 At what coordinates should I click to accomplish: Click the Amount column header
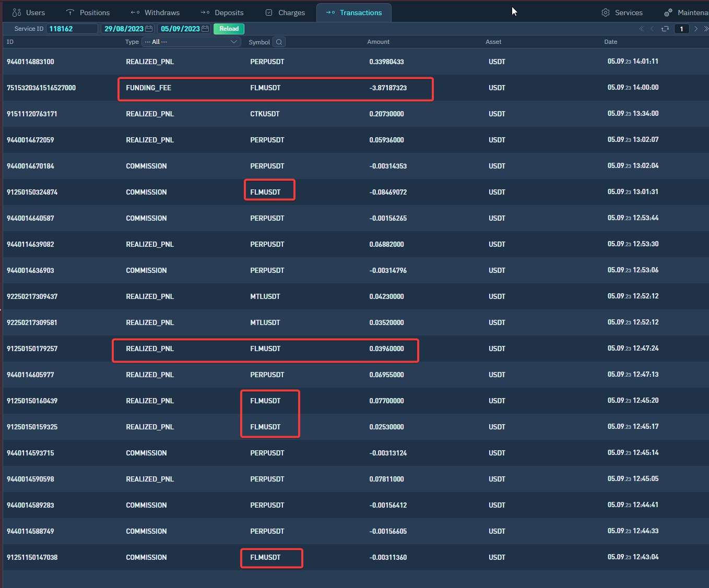point(378,42)
